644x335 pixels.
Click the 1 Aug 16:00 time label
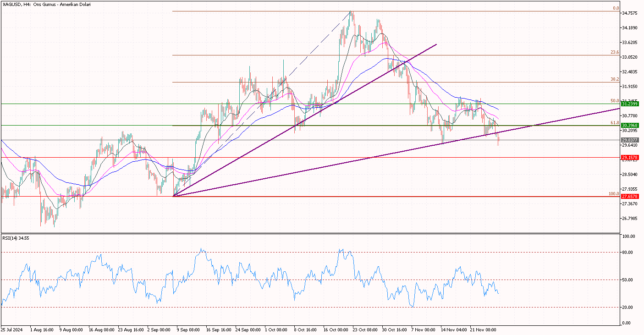(x=42, y=330)
